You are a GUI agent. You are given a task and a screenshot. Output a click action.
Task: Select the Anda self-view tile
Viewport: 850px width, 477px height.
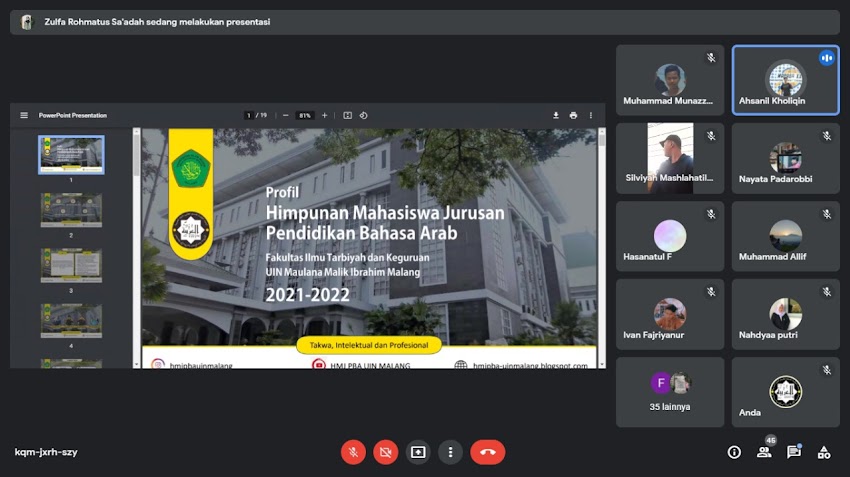[x=785, y=392]
